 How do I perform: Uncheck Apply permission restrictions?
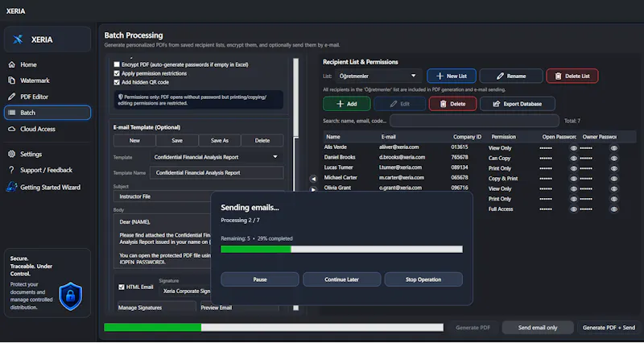click(x=117, y=73)
